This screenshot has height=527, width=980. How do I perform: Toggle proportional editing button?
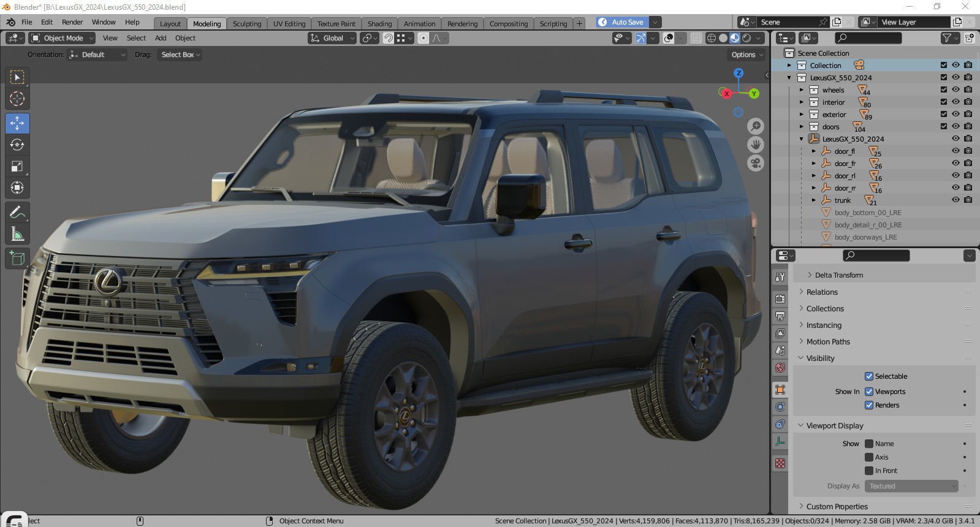pos(423,38)
